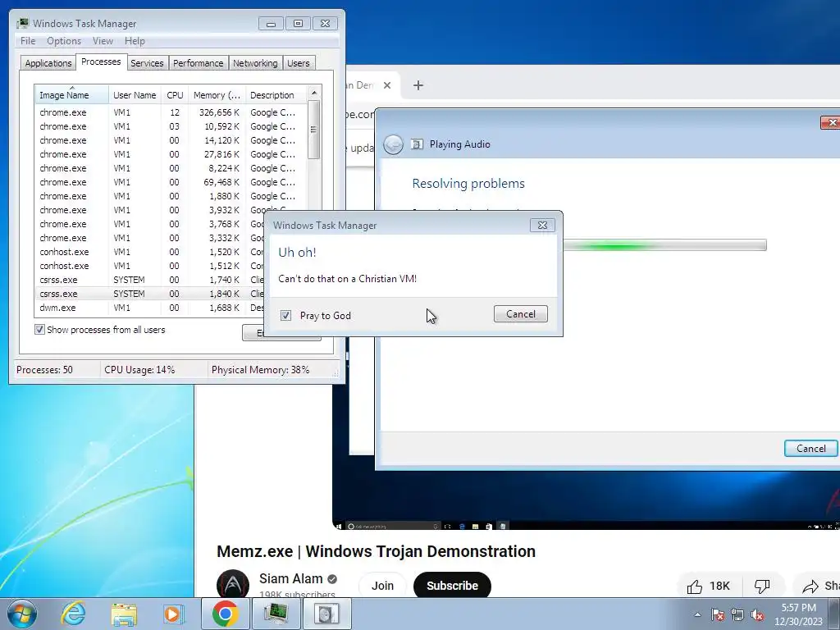This screenshot has height=630, width=840.
Task: Click the Join button under the video
Action: pyautogui.click(x=382, y=586)
